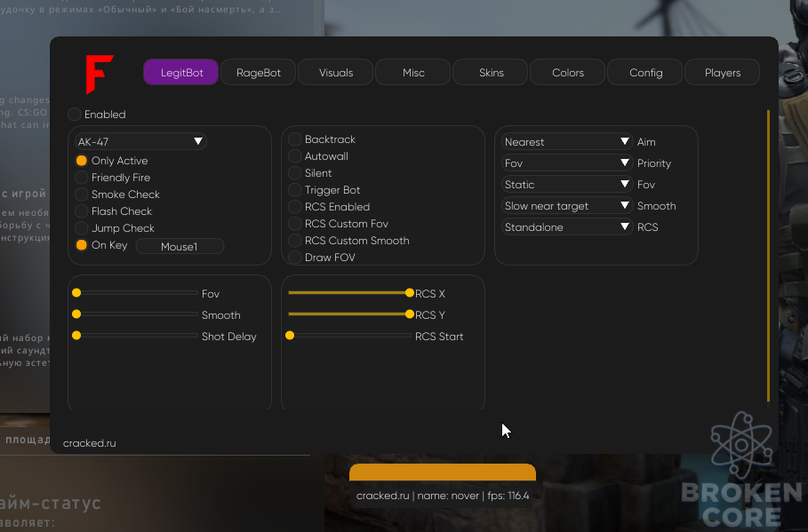Click the cracked.ru text in the menu footer
The image size is (808, 532).
[x=89, y=443]
